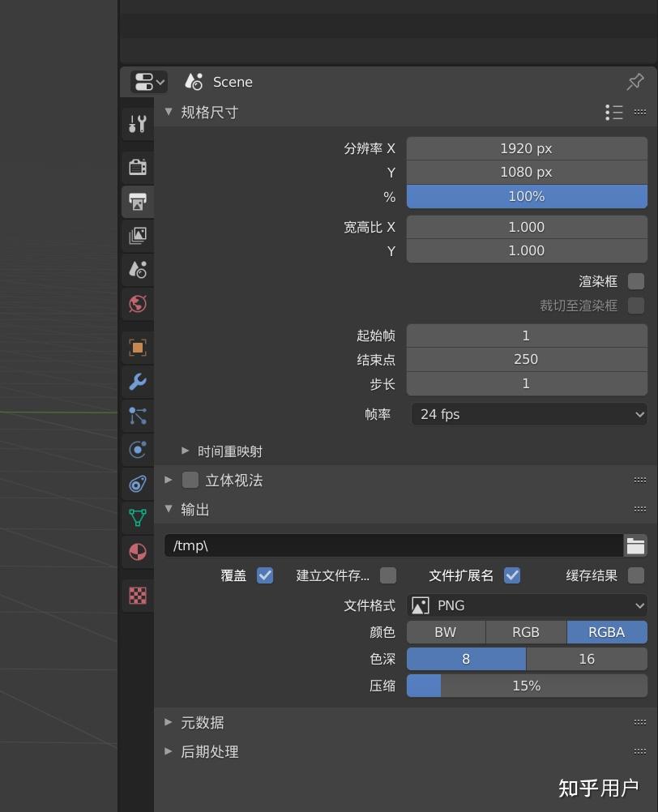Select the Object properties orange square icon
Viewport: 658px width, 812px height.
[x=138, y=347]
